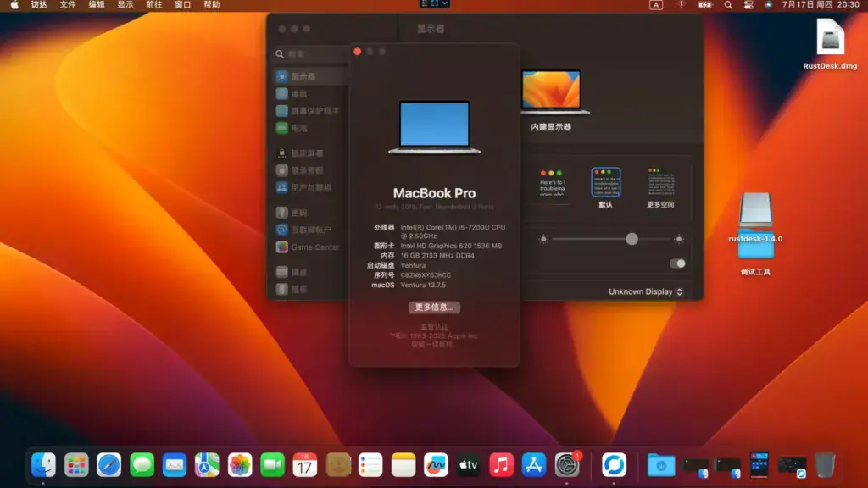Open the 前往 menu

pos(154,5)
